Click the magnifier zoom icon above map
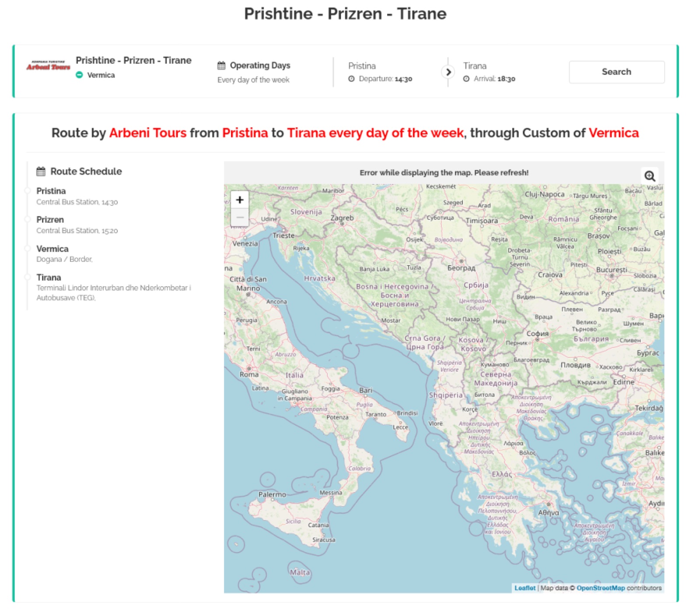Viewport: 700px width, 616px height. tap(650, 176)
